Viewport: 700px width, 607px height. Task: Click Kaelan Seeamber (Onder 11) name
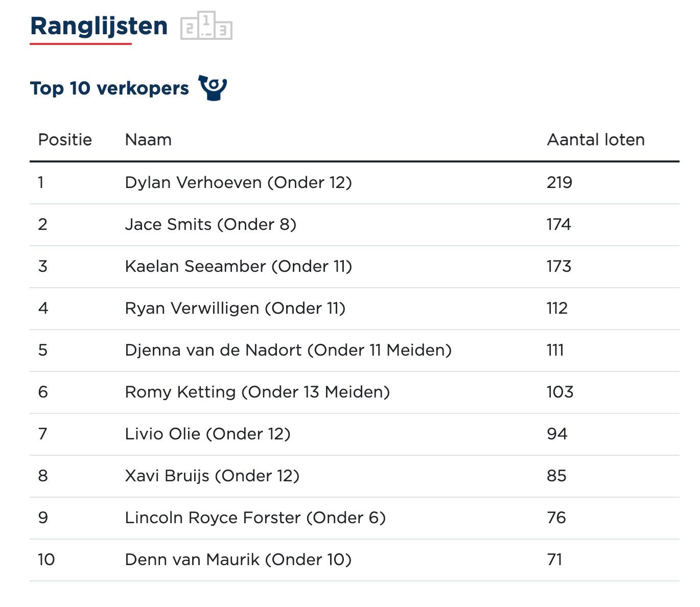(238, 267)
